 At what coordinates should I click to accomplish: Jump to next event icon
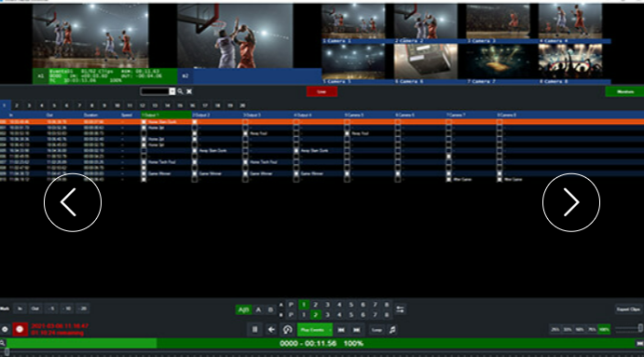coord(357,330)
